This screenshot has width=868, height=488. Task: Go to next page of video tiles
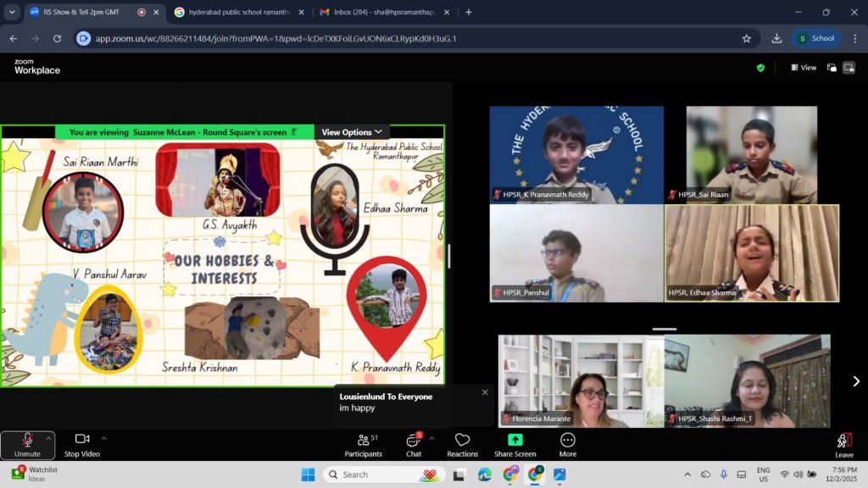tap(855, 381)
